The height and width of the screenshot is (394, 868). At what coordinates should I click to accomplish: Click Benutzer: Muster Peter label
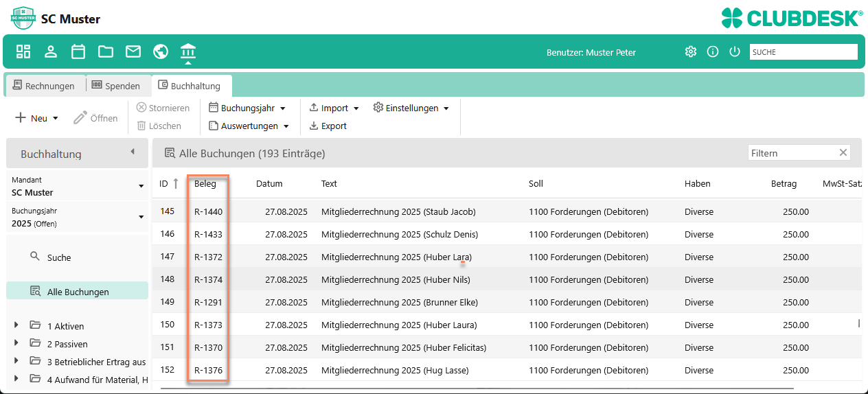(591, 52)
